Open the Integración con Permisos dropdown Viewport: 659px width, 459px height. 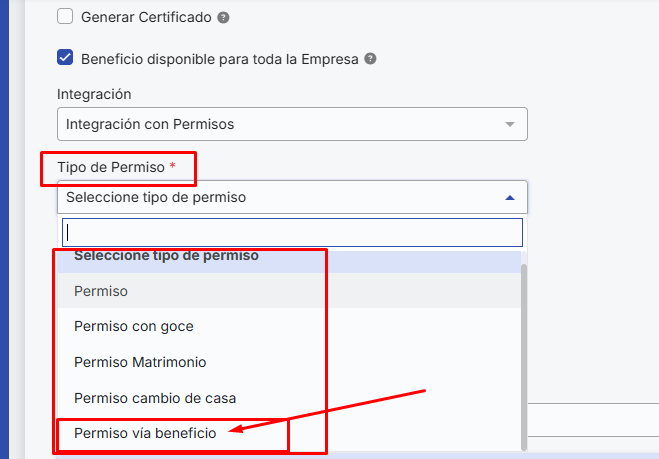pos(292,124)
